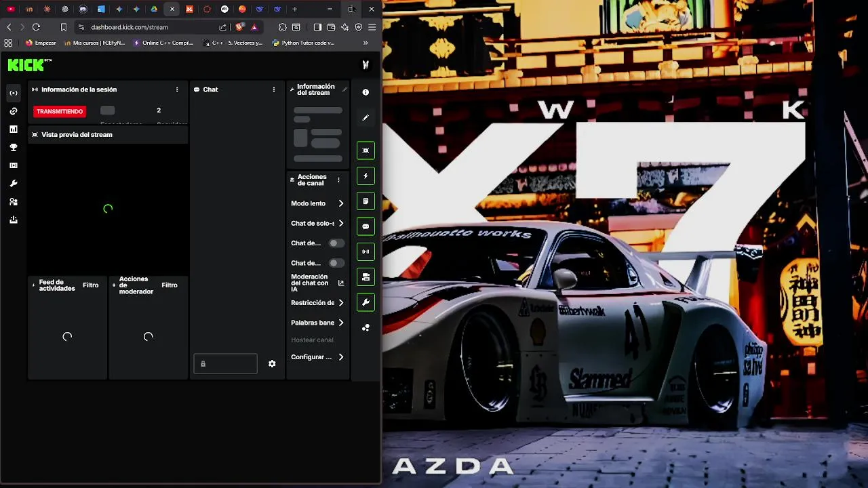Click the info icon in the right rail
Image resolution: width=868 pixels, height=488 pixels.
pyautogui.click(x=366, y=92)
